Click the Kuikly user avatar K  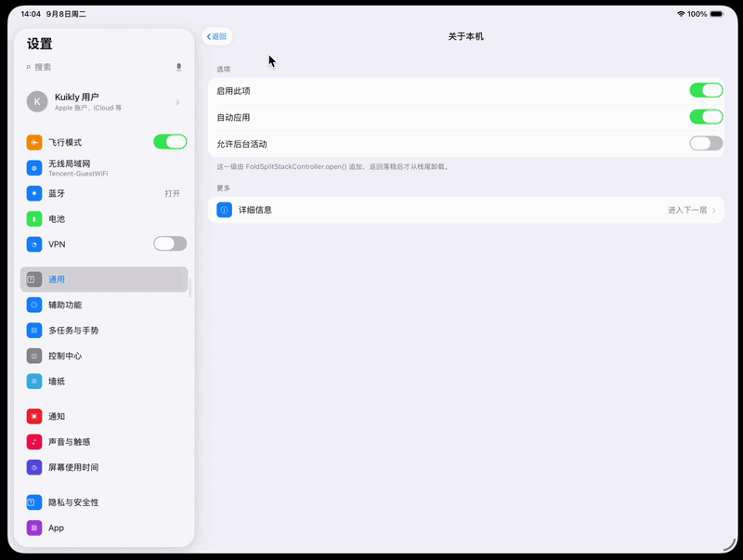pos(37,102)
